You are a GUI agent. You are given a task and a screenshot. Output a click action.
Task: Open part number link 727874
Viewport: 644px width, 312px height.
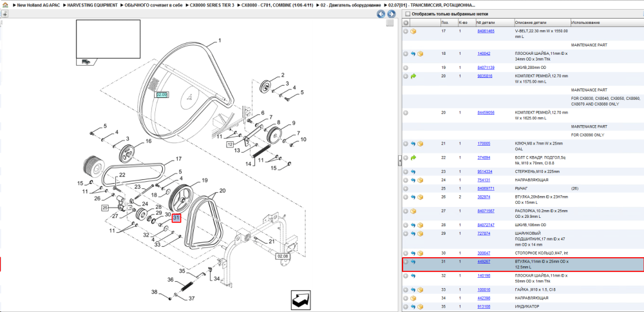coord(484,233)
